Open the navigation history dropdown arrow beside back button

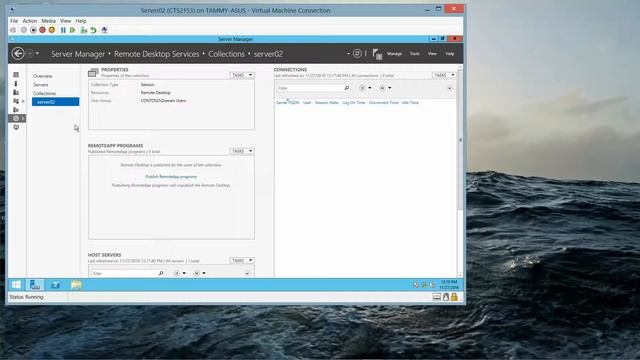38,53
